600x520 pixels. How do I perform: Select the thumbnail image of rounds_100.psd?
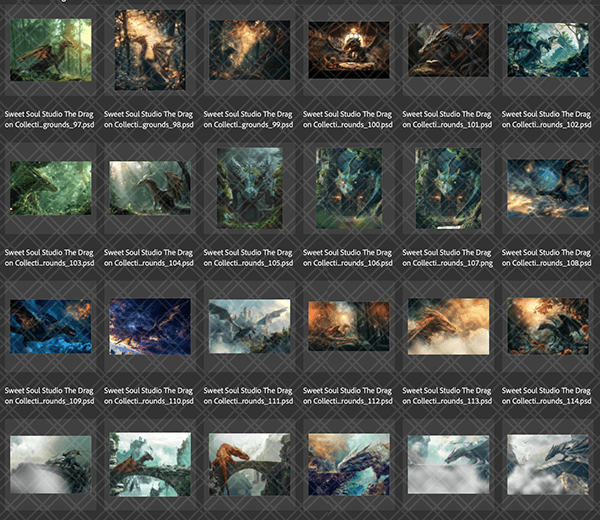click(349, 50)
